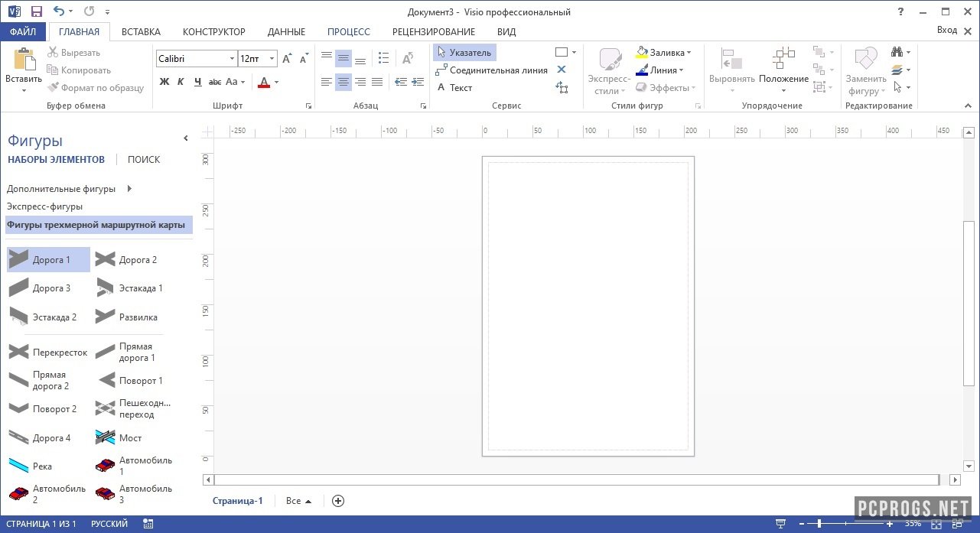This screenshot has height=533, width=980.
Task: Click the Format Painter brush icon
Action: pos(53,88)
